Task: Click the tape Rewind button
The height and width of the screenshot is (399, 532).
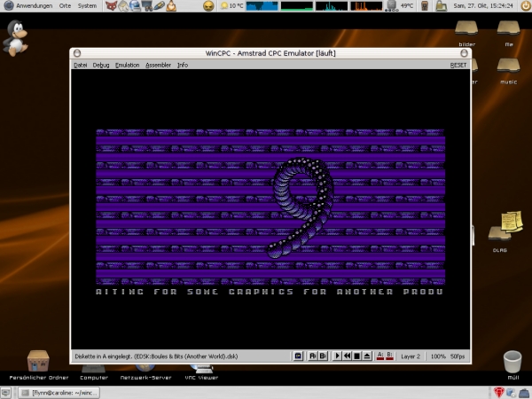Action: tap(347, 356)
